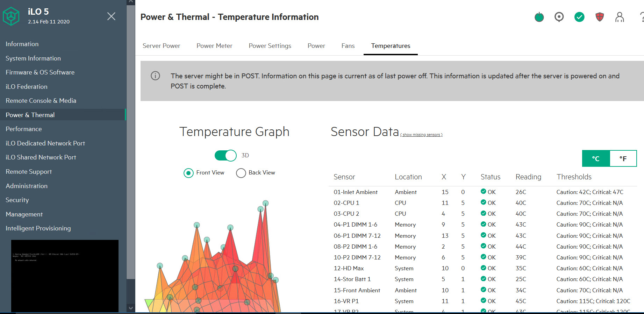The width and height of the screenshot is (644, 314).
Task: Click the green power status icon
Action: pos(539,17)
